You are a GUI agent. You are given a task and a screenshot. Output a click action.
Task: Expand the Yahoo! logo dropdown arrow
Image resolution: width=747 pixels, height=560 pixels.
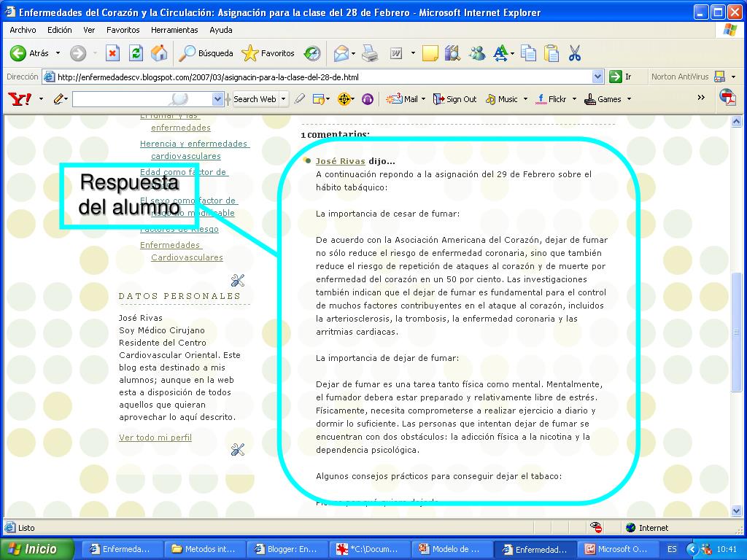point(41,99)
